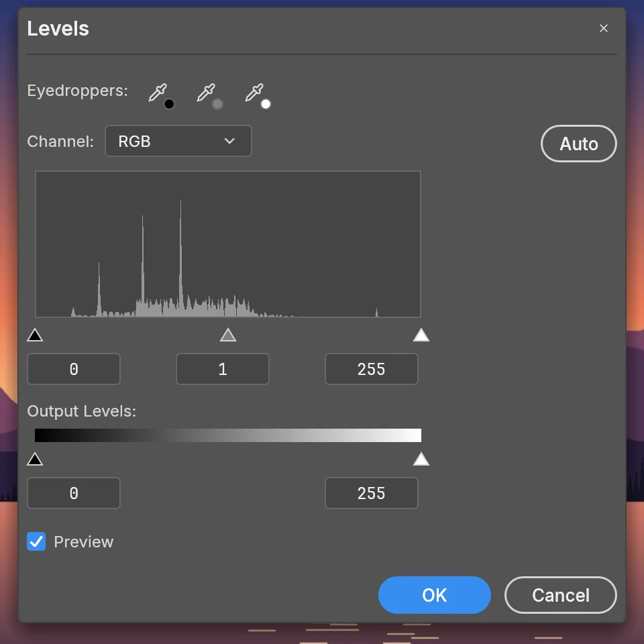This screenshot has height=644, width=644.
Task: Focus the midtone gamma field showing 1
Action: pos(223,369)
